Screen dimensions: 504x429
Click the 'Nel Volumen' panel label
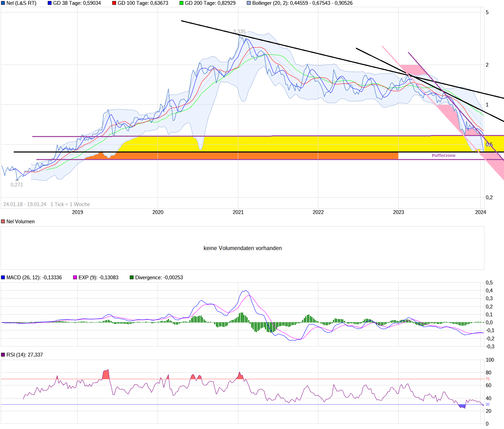(x=21, y=222)
